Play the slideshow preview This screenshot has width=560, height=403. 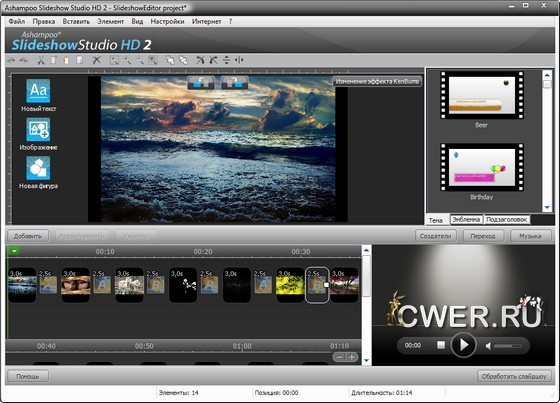click(x=464, y=345)
